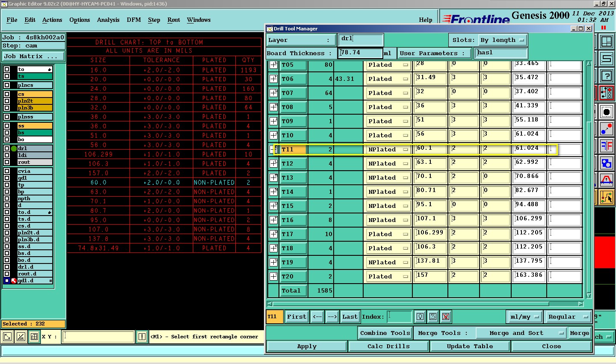Open the Slots By length dropdown
This screenshot has height=364, width=616.
[x=502, y=40]
